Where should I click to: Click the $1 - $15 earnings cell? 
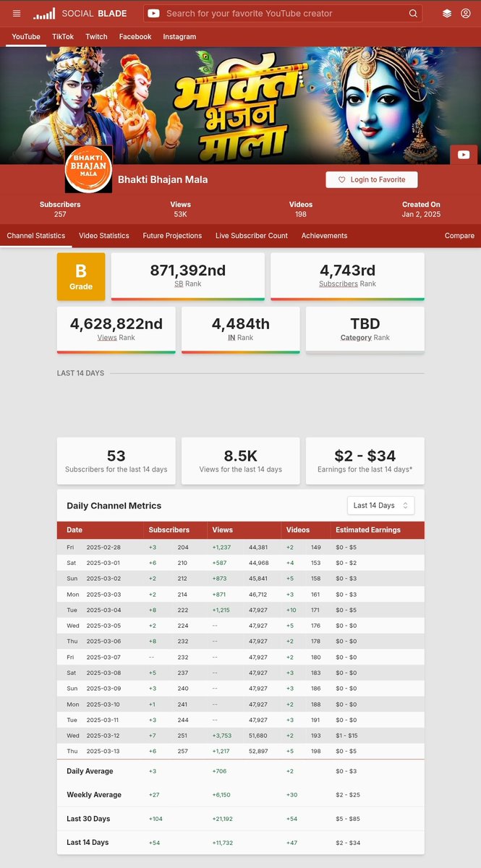point(346,736)
